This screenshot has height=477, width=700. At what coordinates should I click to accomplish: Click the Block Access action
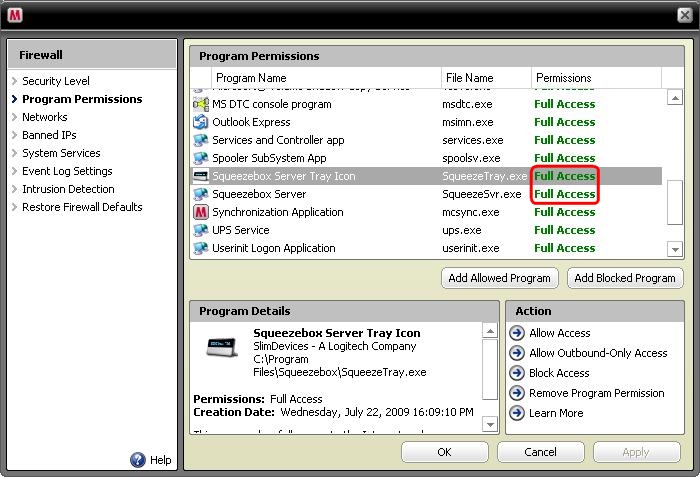click(559, 373)
